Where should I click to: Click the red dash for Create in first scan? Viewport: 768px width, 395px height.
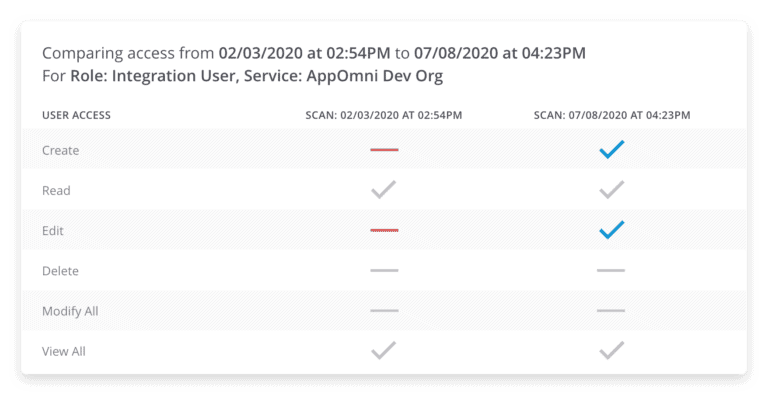click(384, 149)
